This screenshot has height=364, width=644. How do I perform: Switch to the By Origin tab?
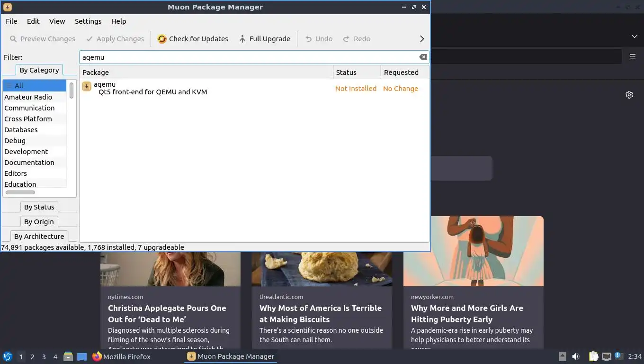coord(39,222)
